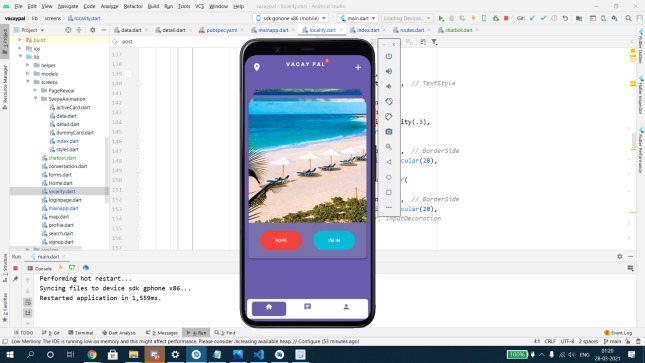Tap chat tab in app bottom bar

(x=307, y=307)
